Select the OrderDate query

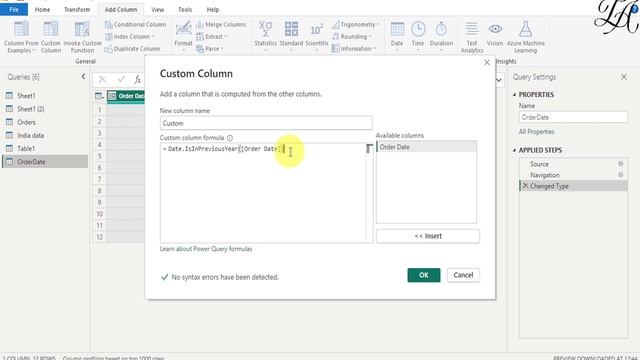[x=45, y=162]
